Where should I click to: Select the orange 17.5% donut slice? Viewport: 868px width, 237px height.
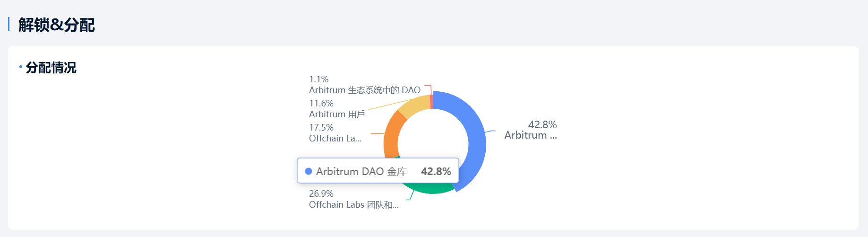point(392,137)
